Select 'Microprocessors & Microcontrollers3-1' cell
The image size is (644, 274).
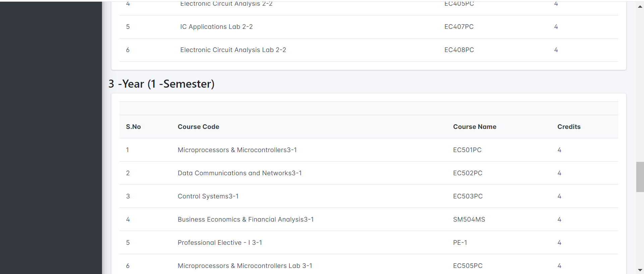tap(237, 150)
